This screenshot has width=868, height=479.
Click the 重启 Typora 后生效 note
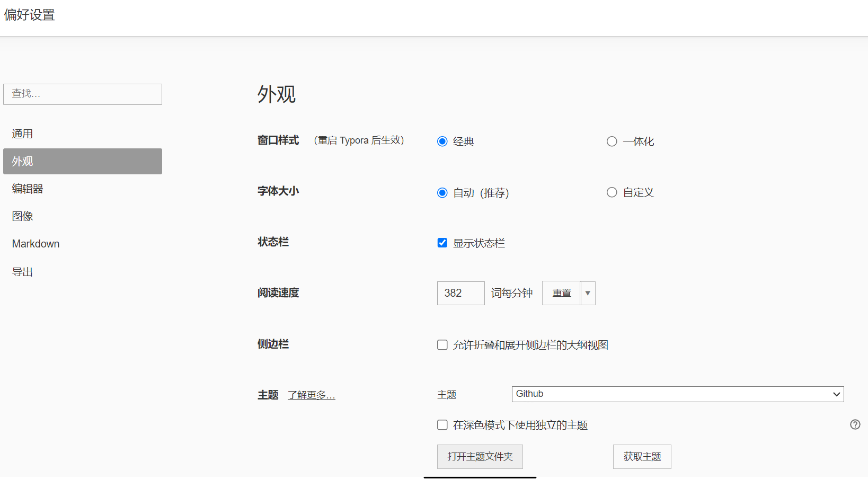pyautogui.click(x=359, y=140)
